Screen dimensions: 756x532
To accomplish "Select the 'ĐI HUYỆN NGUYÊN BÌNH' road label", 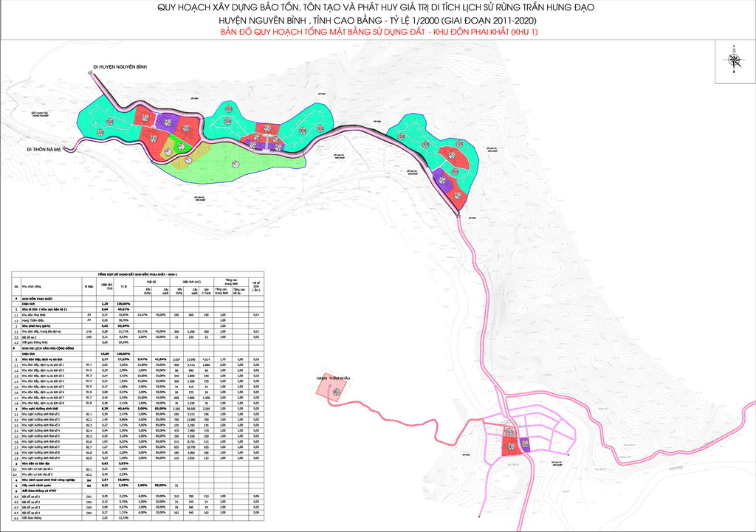I will click(120, 67).
